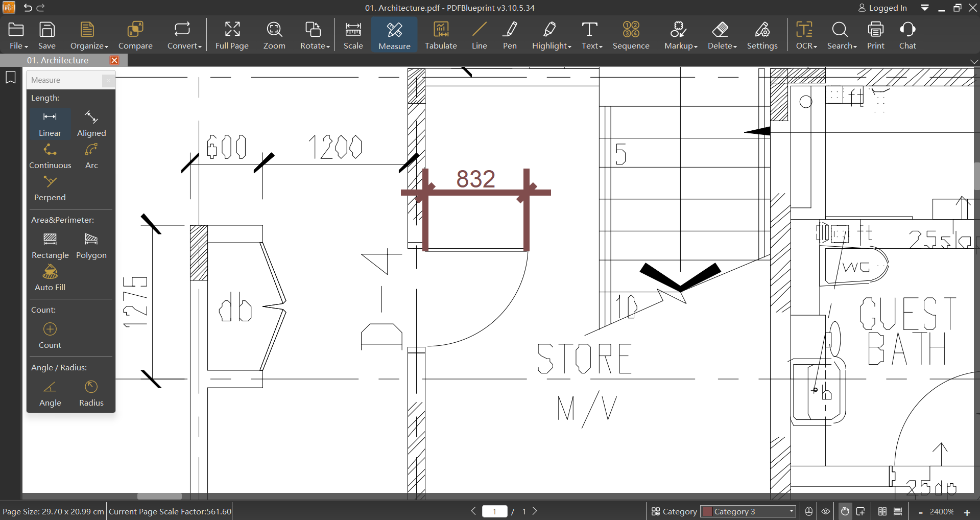
Task: Click the horizontal scrollbar thumb
Action: coord(159,496)
